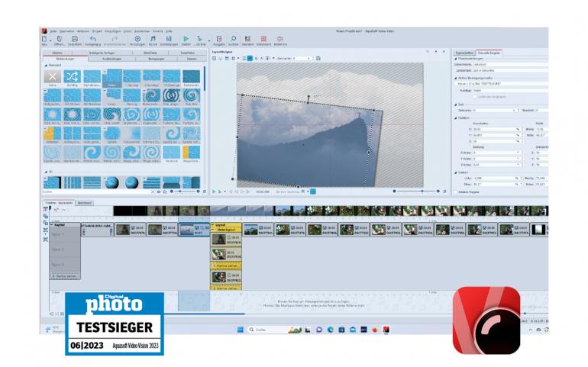Click the Speichern disk icon
This screenshot has width=588, height=367.
(x=75, y=39)
